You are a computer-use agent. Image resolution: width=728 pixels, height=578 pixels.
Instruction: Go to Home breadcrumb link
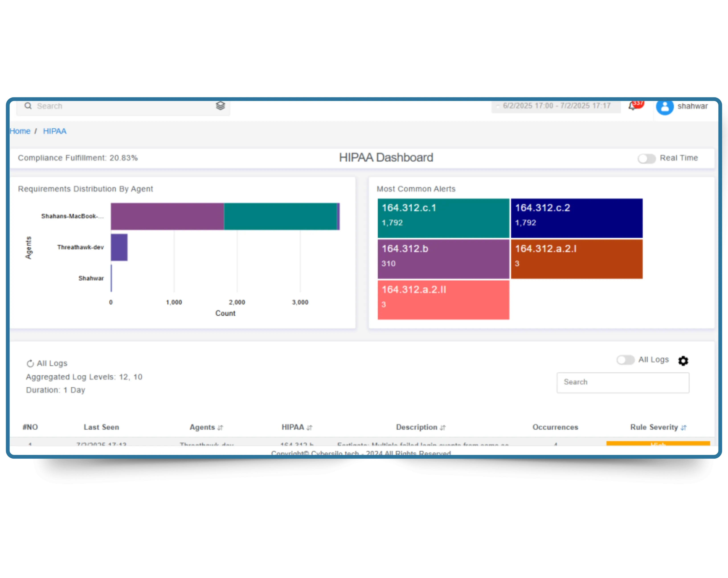point(20,131)
